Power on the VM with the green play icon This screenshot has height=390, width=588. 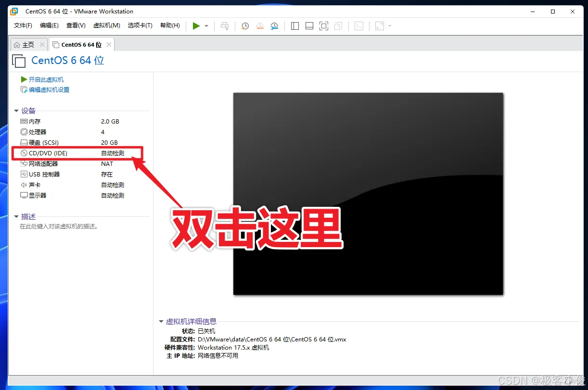pyautogui.click(x=196, y=26)
